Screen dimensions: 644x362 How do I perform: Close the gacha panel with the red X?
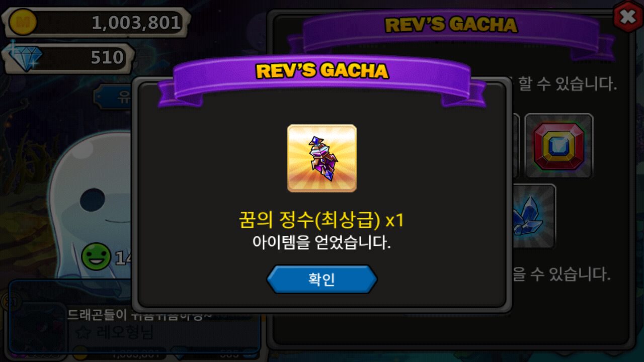click(x=628, y=17)
